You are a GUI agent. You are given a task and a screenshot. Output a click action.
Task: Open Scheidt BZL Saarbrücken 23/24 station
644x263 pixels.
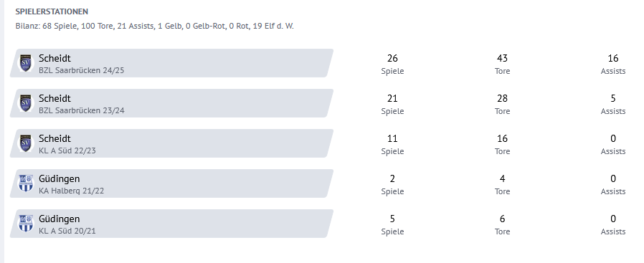pyautogui.click(x=171, y=103)
